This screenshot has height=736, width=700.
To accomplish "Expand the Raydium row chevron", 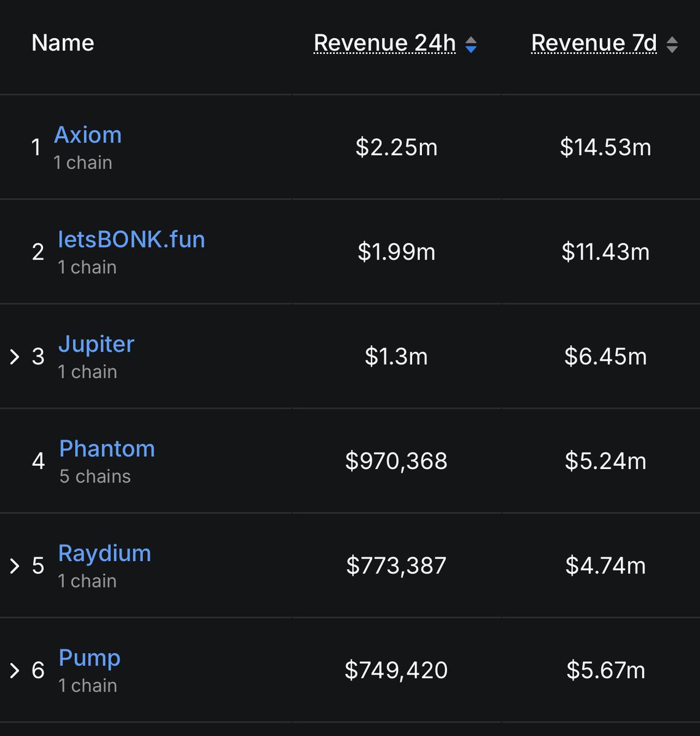I will pyautogui.click(x=15, y=566).
